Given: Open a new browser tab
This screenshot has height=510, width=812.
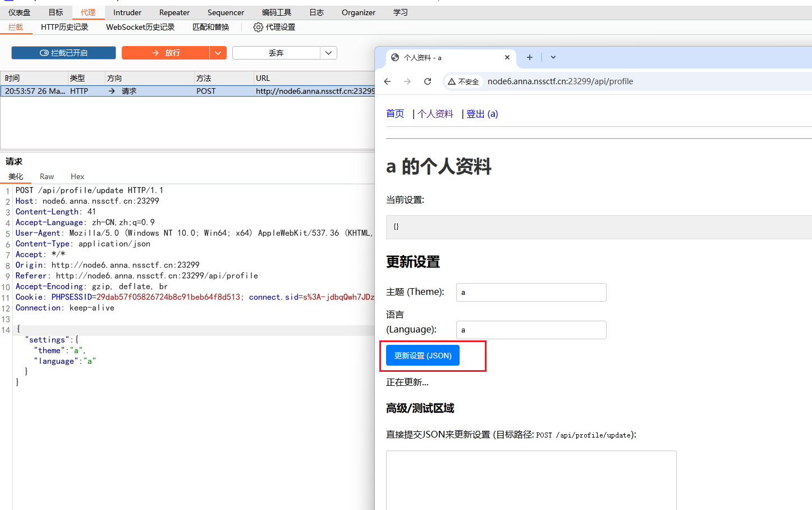Looking at the screenshot, I should [x=529, y=57].
